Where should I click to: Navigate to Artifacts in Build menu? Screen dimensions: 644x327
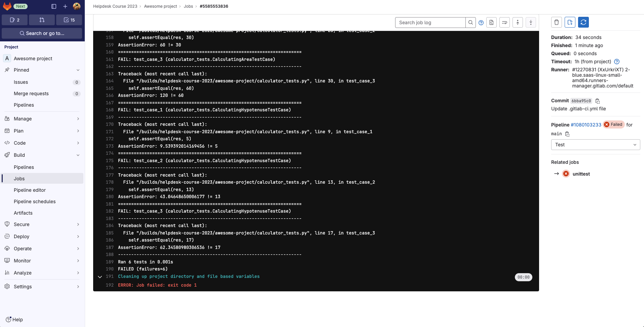[23, 213]
